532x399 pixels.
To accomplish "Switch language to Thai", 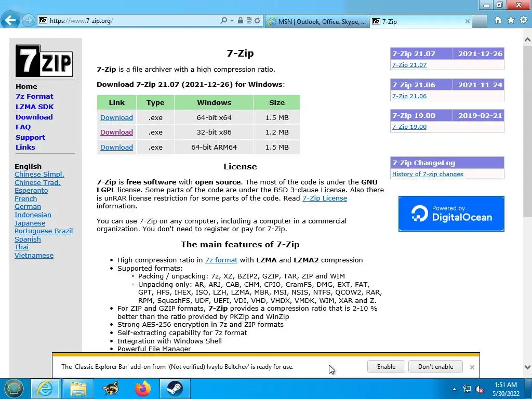I will 21,247.
